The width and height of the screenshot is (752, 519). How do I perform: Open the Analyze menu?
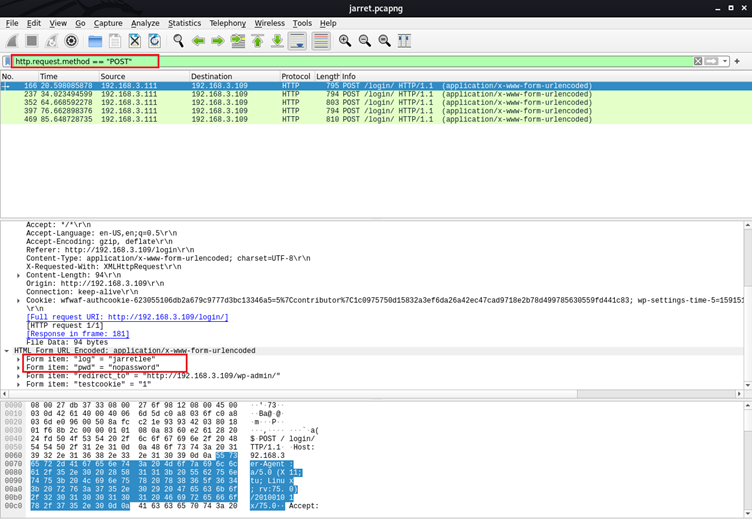145,23
